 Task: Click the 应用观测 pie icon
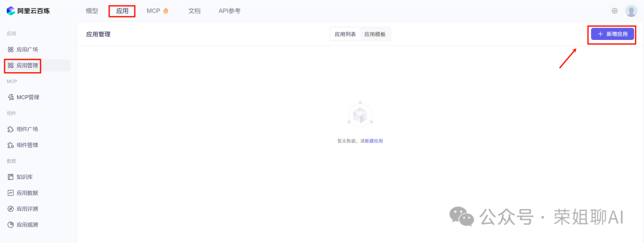[11, 225]
